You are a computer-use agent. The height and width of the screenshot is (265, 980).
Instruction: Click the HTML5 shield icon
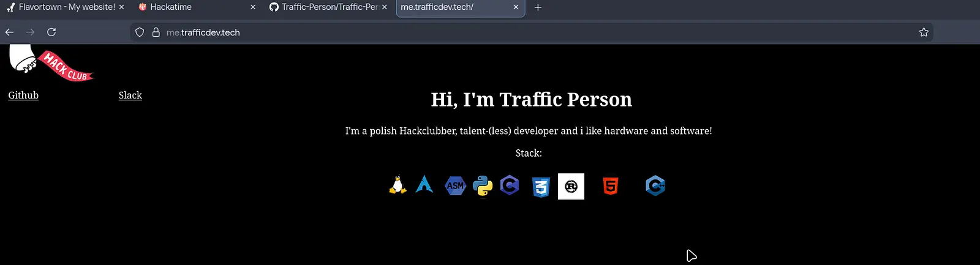(x=611, y=185)
